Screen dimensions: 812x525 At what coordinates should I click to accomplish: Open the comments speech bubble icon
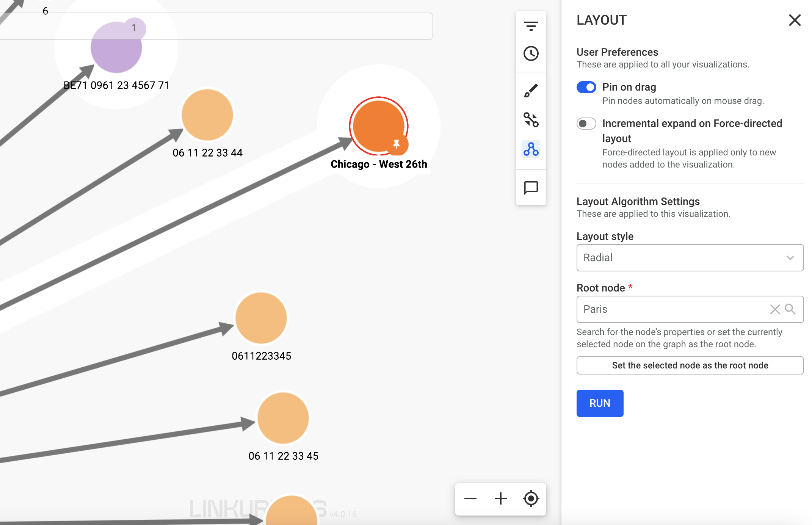pyautogui.click(x=531, y=187)
